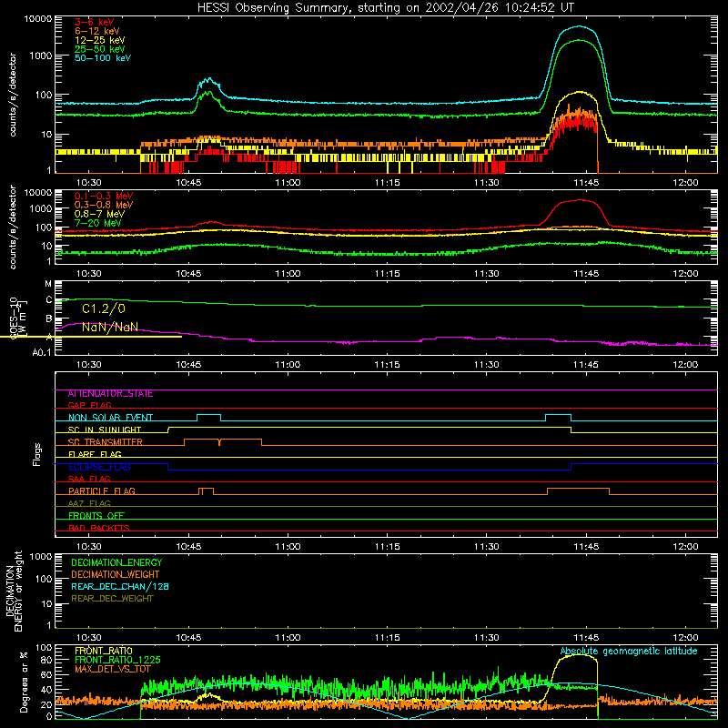The width and height of the screenshot is (728, 728).
Task: Click the PARTICLE_FLAG label
Action: click(101, 490)
